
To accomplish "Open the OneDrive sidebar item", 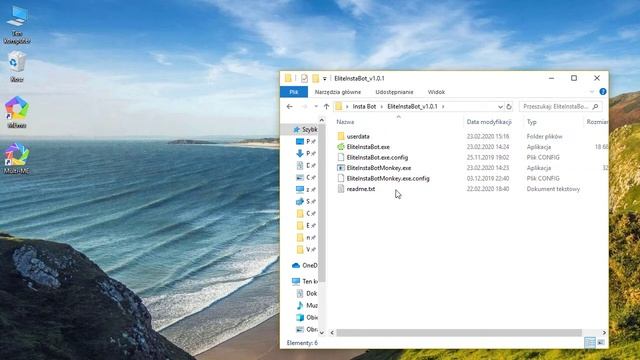I will [x=304, y=265].
